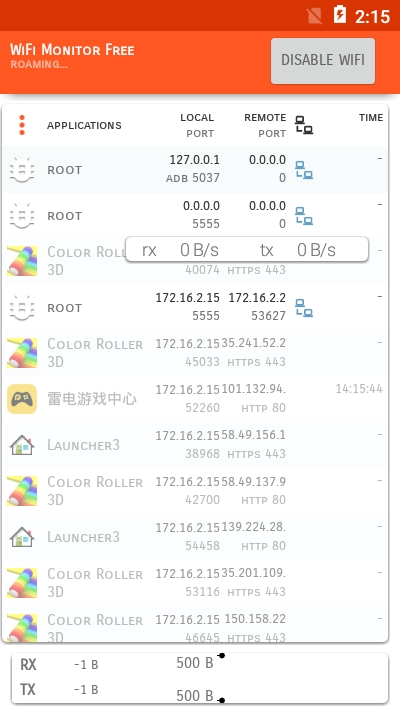The width and height of the screenshot is (400, 711).
Task: Click the no SIM card status icon
Action: 314,16
